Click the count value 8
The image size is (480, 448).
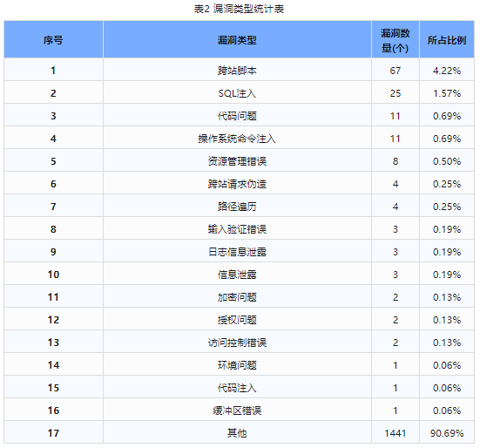pyautogui.click(x=395, y=161)
